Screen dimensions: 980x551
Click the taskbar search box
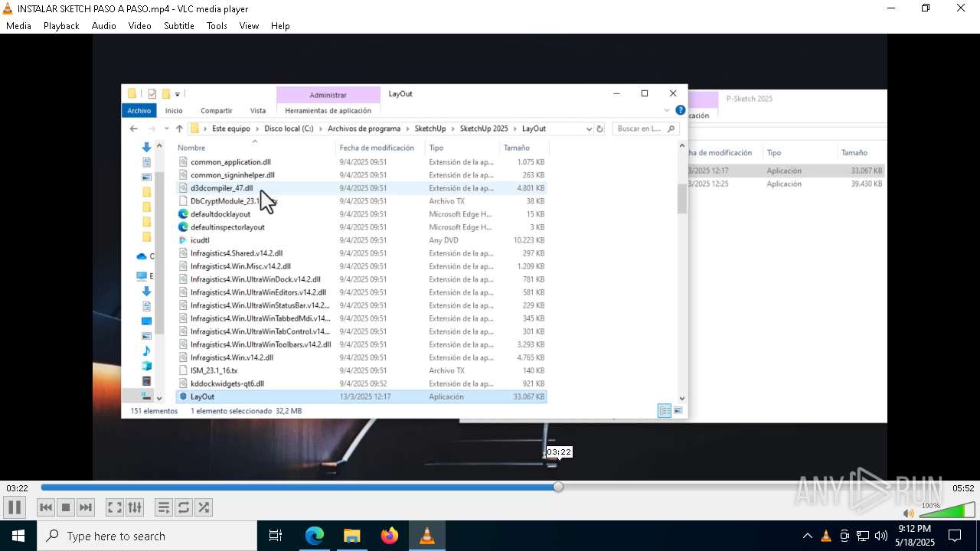click(x=147, y=536)
